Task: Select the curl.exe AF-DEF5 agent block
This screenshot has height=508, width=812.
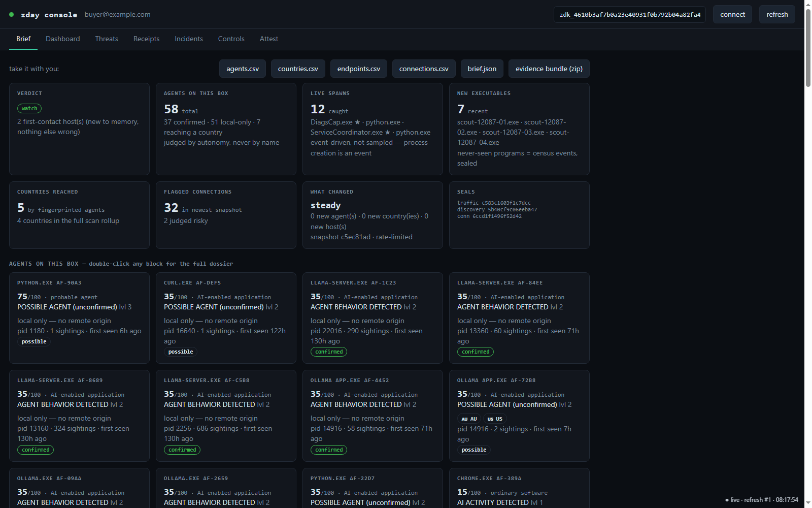Action: click(x=226, y=318)
